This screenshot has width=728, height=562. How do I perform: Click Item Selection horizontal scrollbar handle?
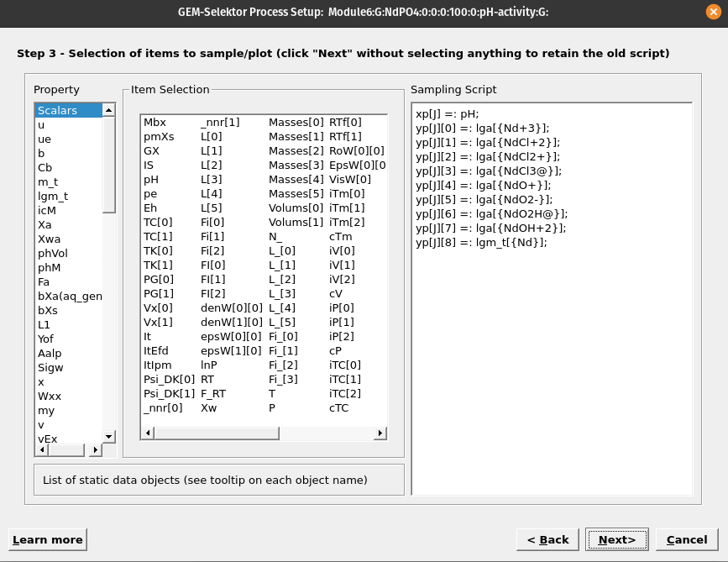pyautogui.click(x=217, y=433)
